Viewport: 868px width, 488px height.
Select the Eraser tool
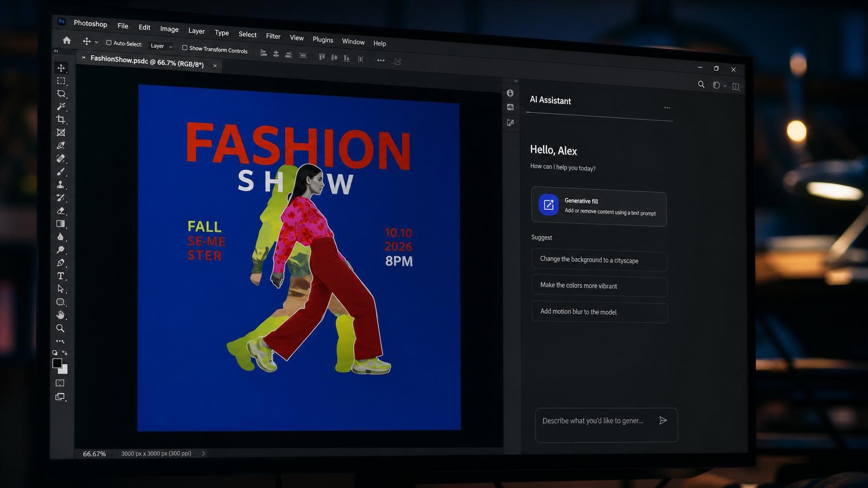pyautogui.click(x=61, y=211)
